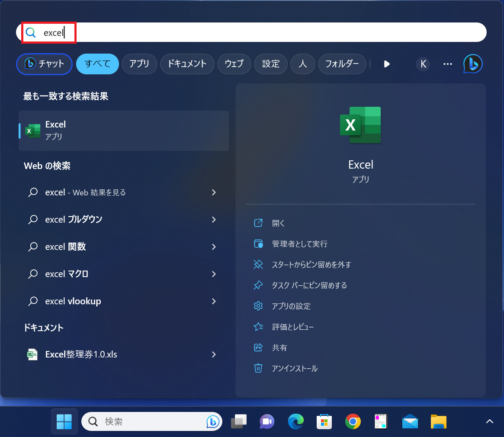
Task: Click 管理者として実行
Action: tap(299, 244)
